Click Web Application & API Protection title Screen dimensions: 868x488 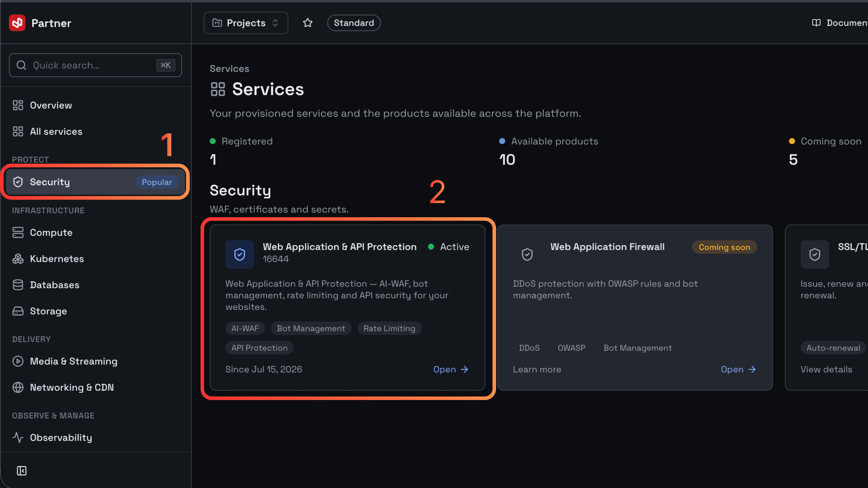[339, 247]
